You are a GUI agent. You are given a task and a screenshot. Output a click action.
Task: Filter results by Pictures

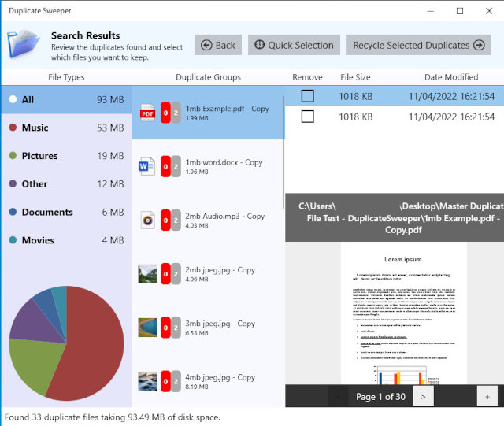tap(66, 156)
